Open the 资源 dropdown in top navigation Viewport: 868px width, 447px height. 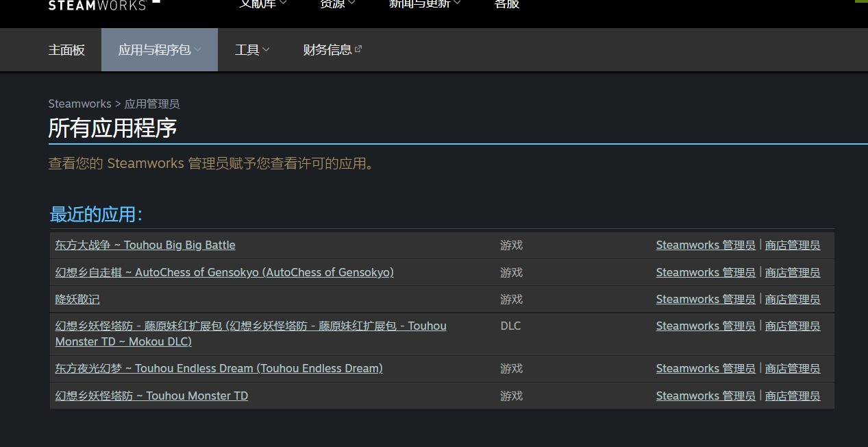tap(337, 4)
